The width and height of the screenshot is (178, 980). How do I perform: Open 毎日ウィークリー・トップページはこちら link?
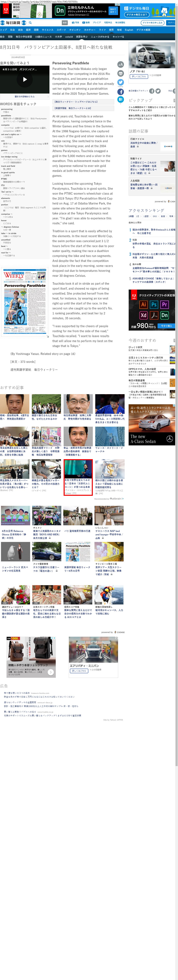coord(83,102)
